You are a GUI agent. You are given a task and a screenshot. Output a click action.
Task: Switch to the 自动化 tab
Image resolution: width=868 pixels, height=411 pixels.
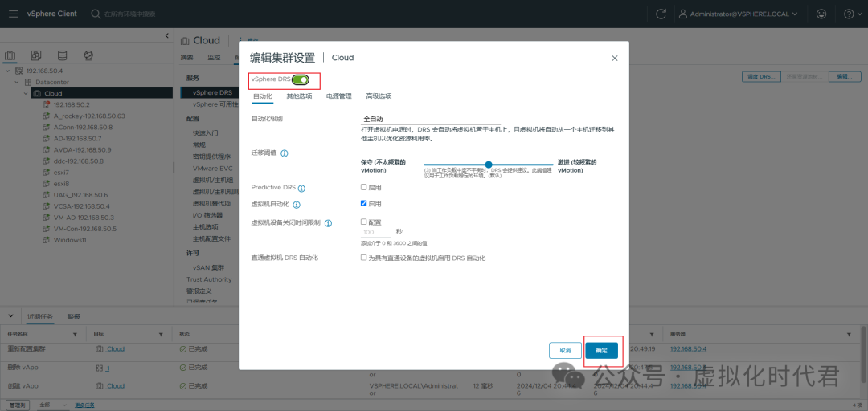tap(262, 96)
